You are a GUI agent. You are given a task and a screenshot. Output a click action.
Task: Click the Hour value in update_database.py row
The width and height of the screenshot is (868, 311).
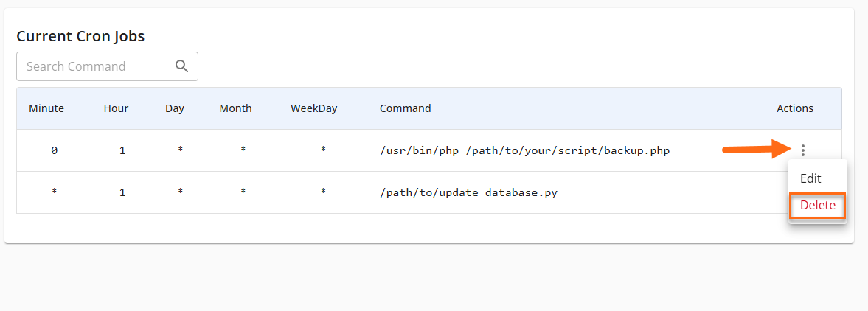tap(122, 192)
